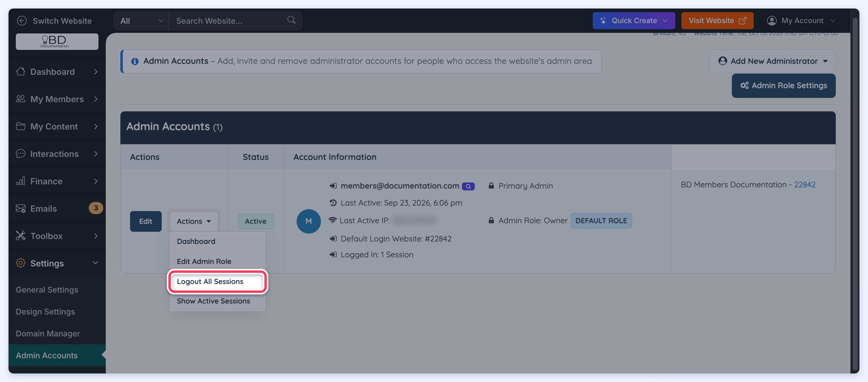Click members@documentation.com email text
The height and width of the screenshot is (382, 868).
(400, 186)
